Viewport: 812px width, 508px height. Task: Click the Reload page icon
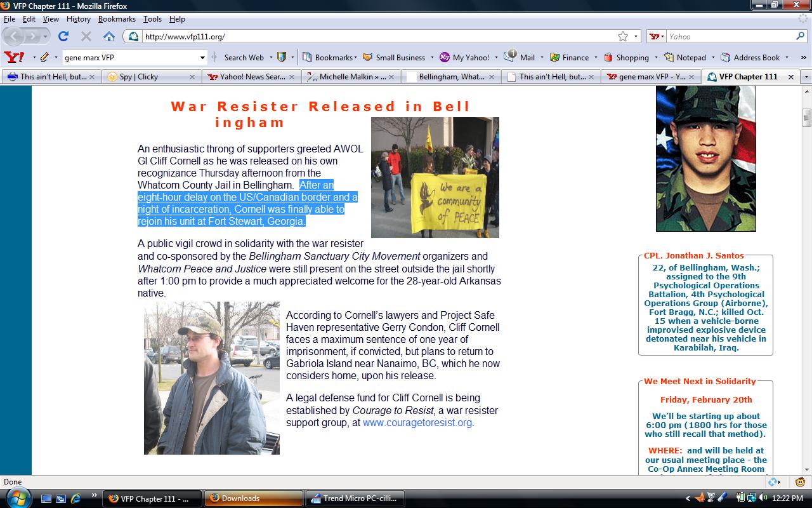click(x=63, y=36)
